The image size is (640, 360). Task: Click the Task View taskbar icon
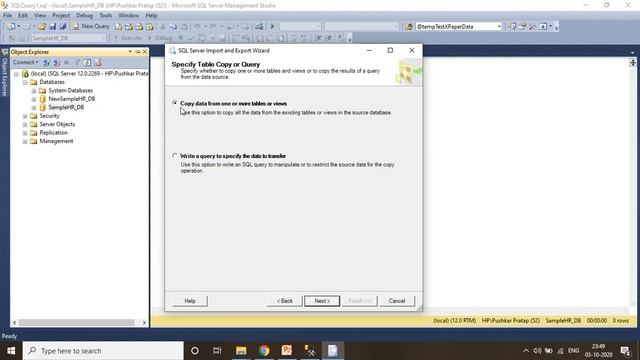click(x=217, y=350)
